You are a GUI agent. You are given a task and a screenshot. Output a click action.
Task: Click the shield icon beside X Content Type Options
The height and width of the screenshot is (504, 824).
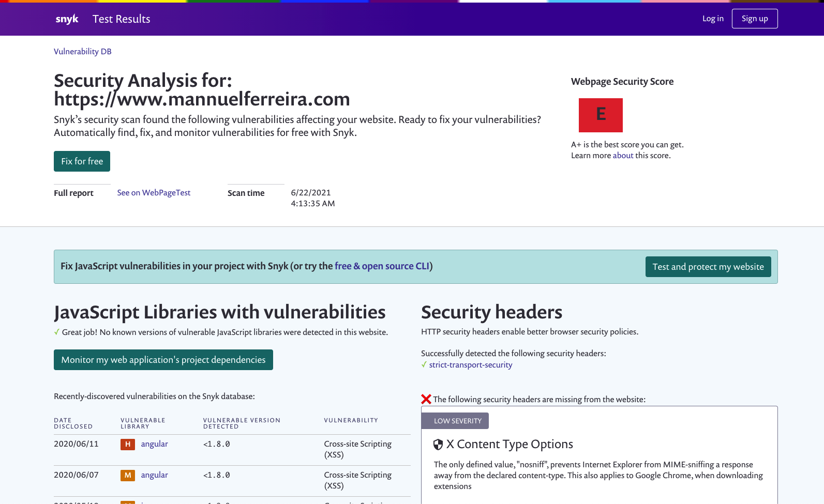[438, 445]
